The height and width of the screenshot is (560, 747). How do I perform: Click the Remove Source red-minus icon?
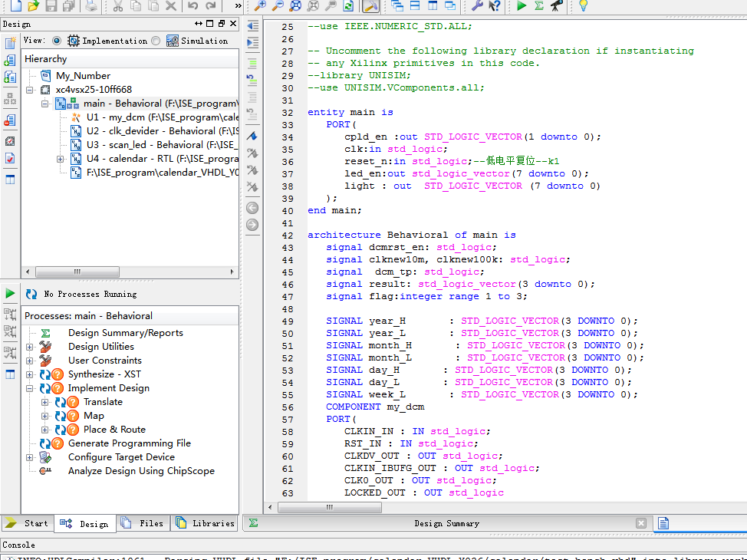coord(10,120)
